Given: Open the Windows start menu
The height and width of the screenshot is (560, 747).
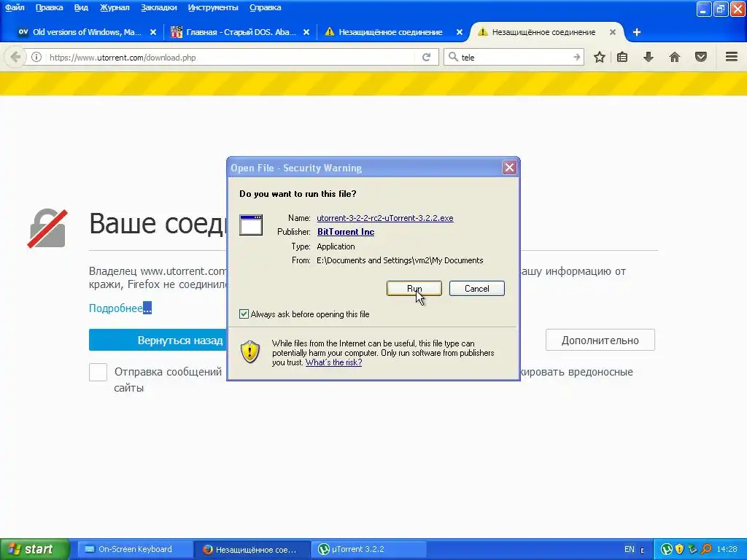Looking at the screenshot, I should tap(34, 549).
